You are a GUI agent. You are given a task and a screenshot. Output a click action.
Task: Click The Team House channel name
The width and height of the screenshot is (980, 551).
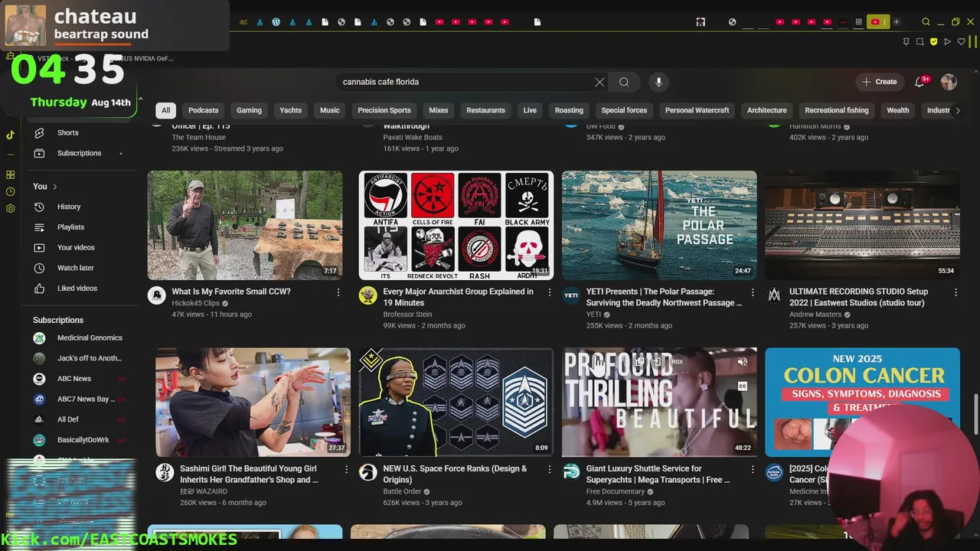[x=199, y=138]
